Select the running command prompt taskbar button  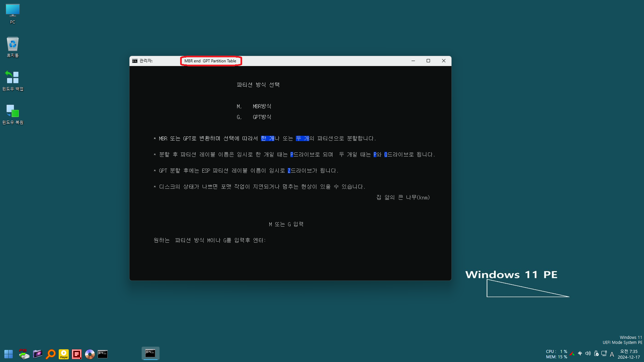pyautogui.click(x=150, y=353)
